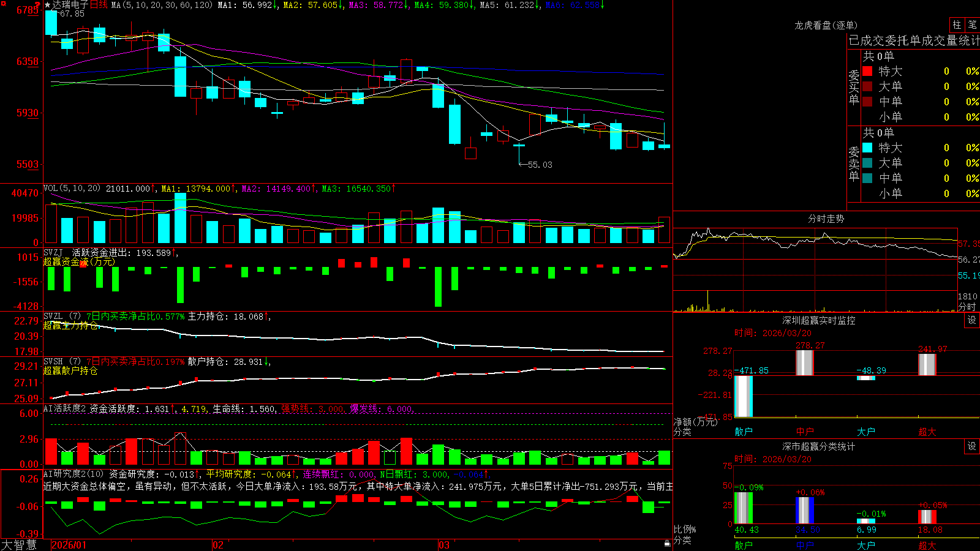980x551 pixels.
Task: Click the 日线 period label in chart header
Action: click(99, 5)
